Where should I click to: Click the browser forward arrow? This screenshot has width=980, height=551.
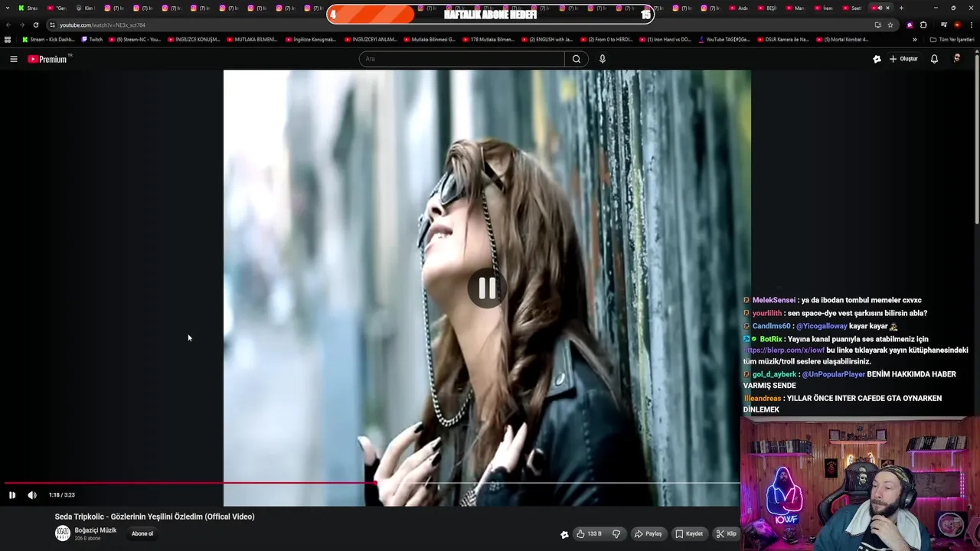[x=21, y=24]
